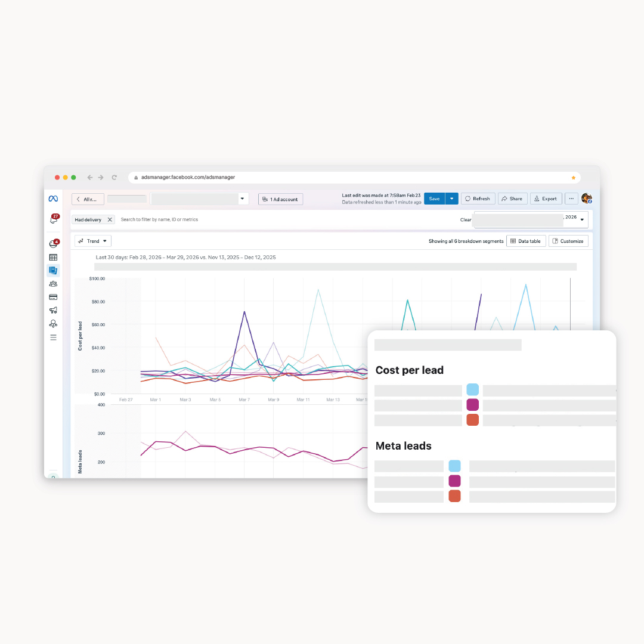Open the Billing credit card sidebar icon
644x644 pixels.
(x=53, y=297)
